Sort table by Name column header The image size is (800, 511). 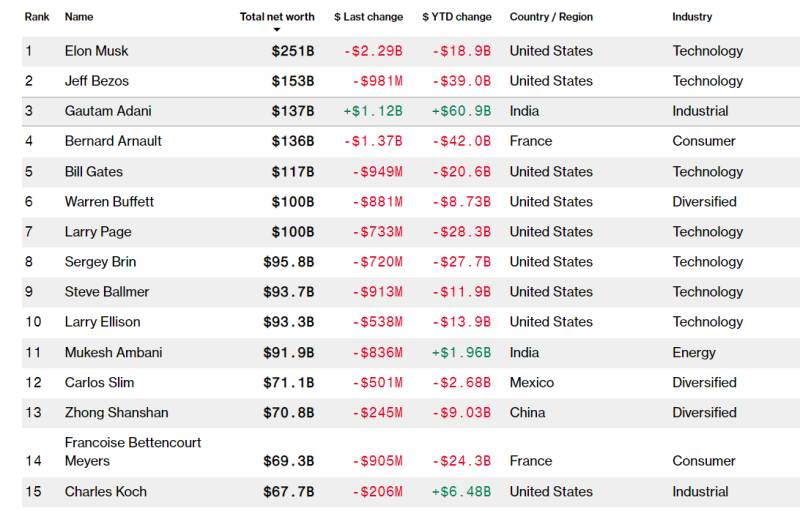(x=79, y=17)
